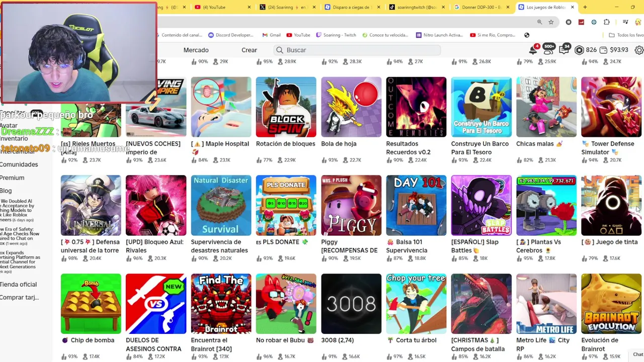Open the Plantas Vs Cerebros thumbnail

pyautogui.click(x=546, y=205)
